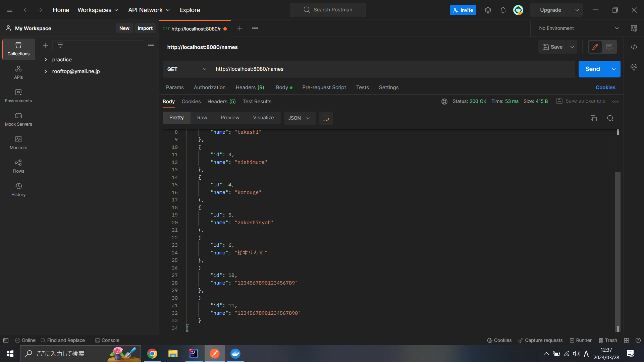
Task: Switch to the edit mode pencil icon
Action: [x=595, y=47]
